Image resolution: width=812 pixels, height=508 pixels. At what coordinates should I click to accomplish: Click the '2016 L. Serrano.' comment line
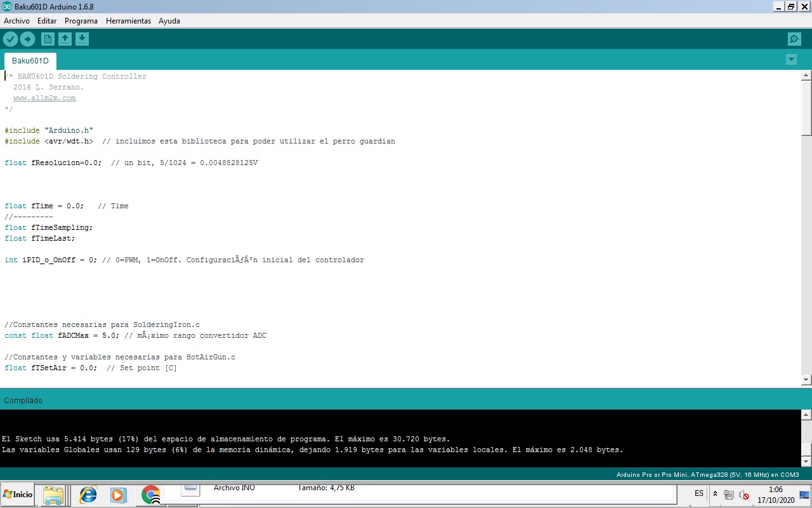(x=48, y=87)
